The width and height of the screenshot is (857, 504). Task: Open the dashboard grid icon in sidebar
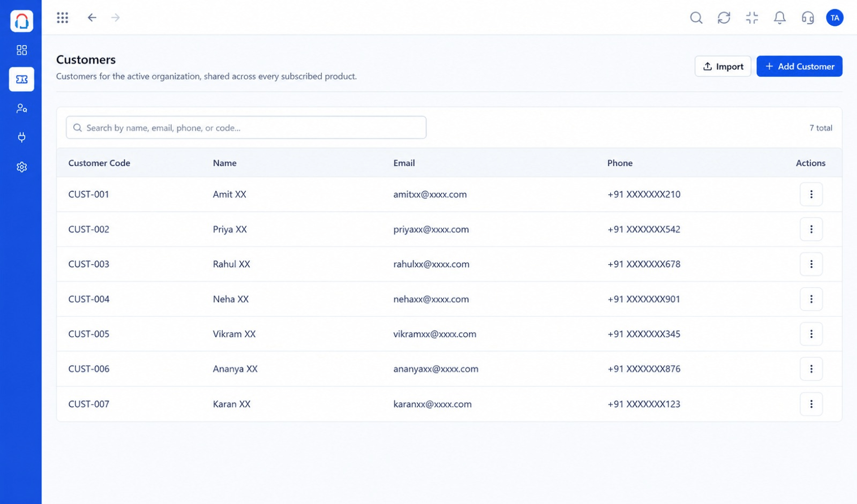21,50
